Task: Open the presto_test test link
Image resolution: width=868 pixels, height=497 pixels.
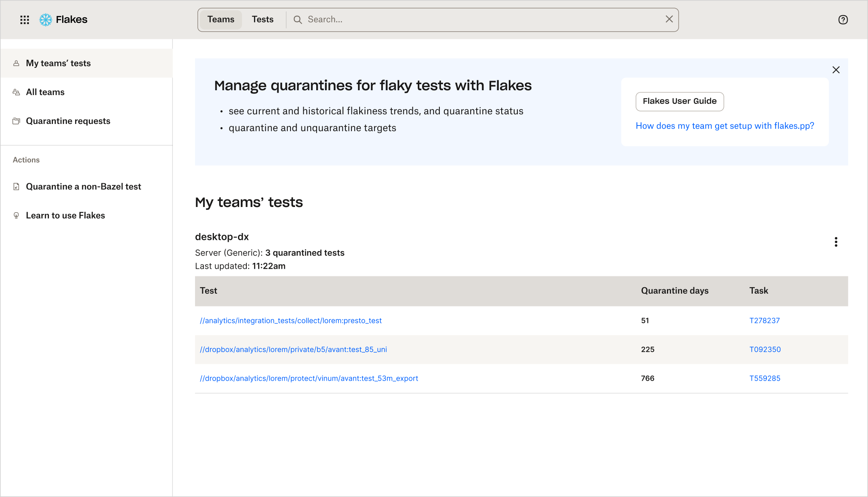Action: click(x=291, y=321)
